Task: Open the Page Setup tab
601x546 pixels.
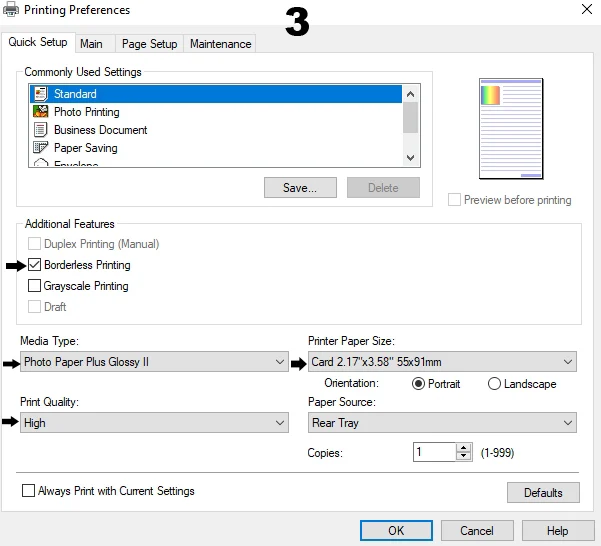Action: (149, 44)
